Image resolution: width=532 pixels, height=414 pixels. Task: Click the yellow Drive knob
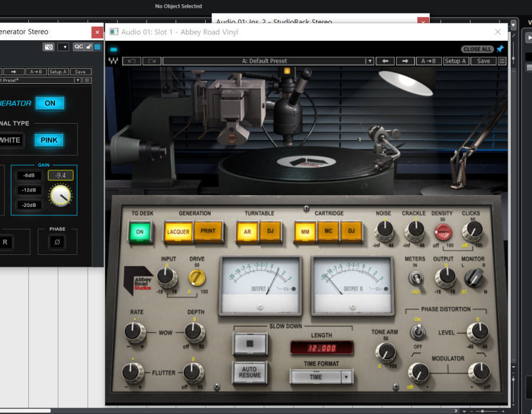pos(196,277)
